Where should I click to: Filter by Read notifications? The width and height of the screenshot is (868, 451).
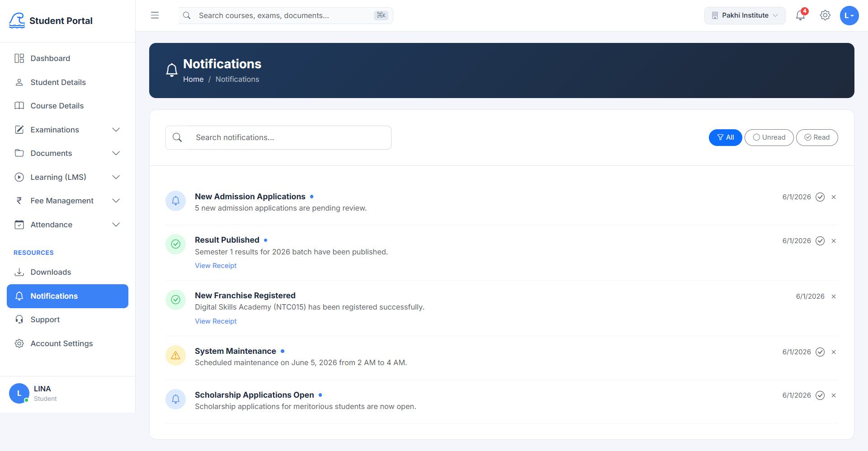click(817, 137)
